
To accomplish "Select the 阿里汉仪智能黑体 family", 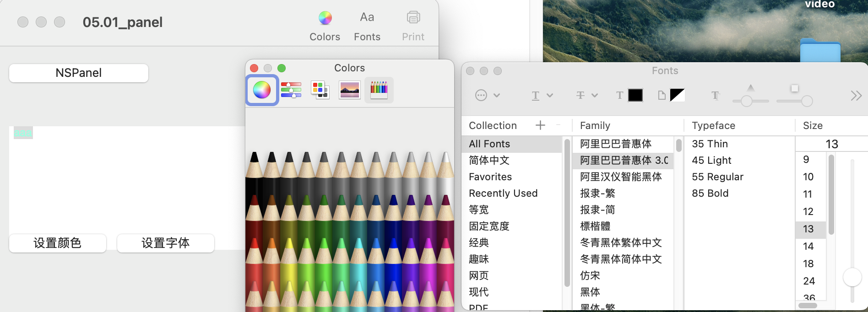I will click(623, 177).
